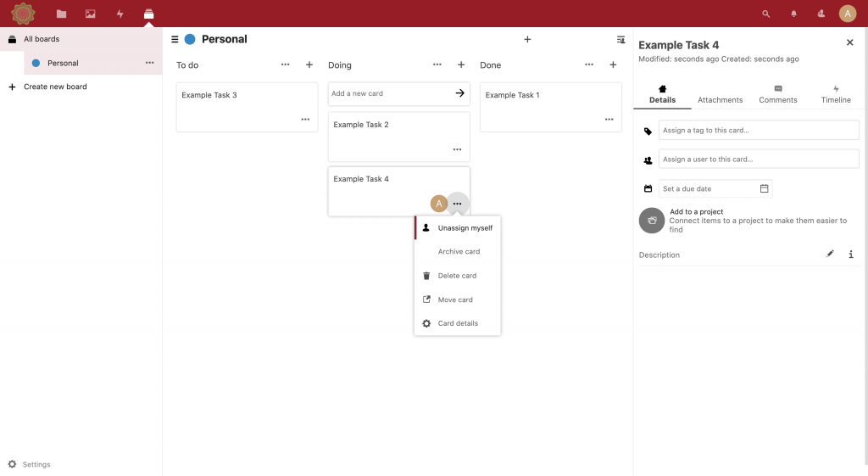Open the Example Task 2 card
Image resolution: width=868 pixels, height=476 pixels.
398,137
